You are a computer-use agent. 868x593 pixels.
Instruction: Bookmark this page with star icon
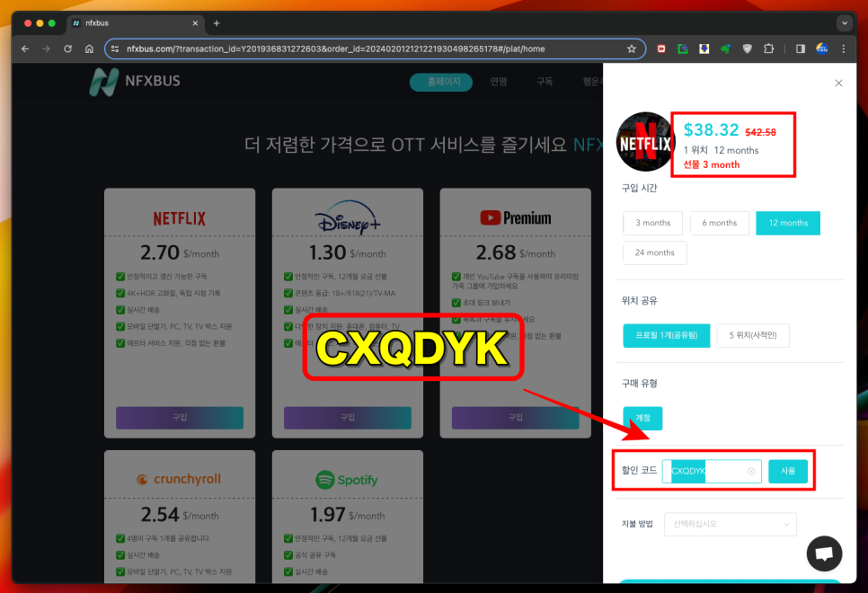pyautogui.click(x=631, y=49)
